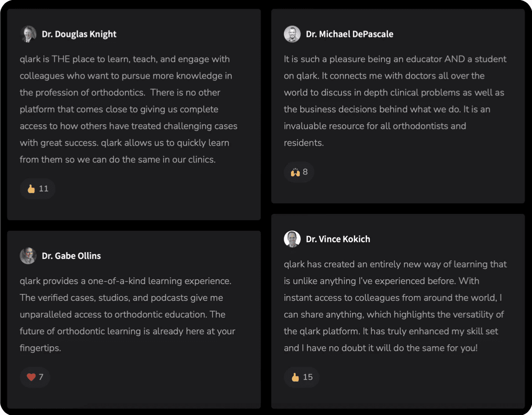Open Dr. Vince Kokich's profile avatar

click(292, 239)
